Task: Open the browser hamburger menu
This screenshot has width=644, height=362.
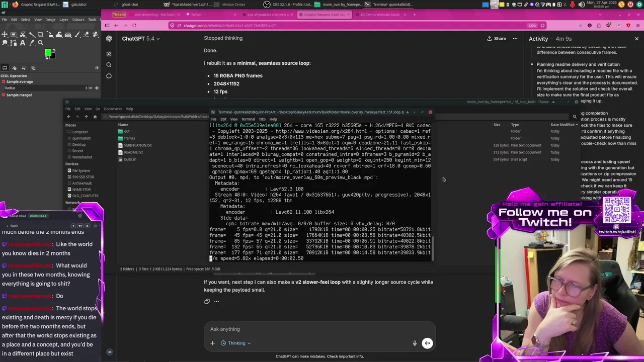Action: click(x=638, y=25)
